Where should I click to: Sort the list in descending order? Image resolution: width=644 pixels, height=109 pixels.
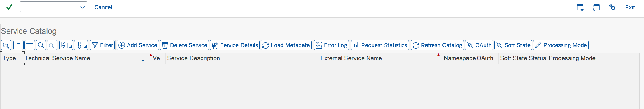point(30,45)
